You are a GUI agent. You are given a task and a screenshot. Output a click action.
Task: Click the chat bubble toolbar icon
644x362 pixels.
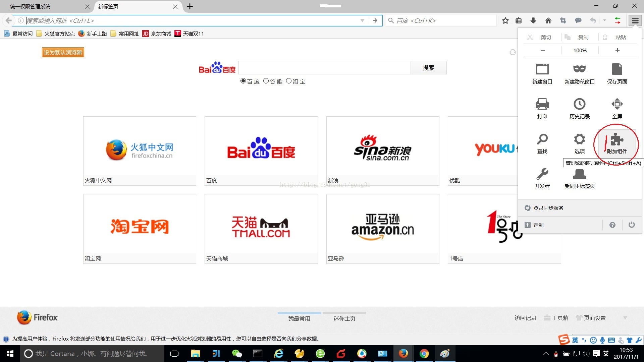pos(578,21)
